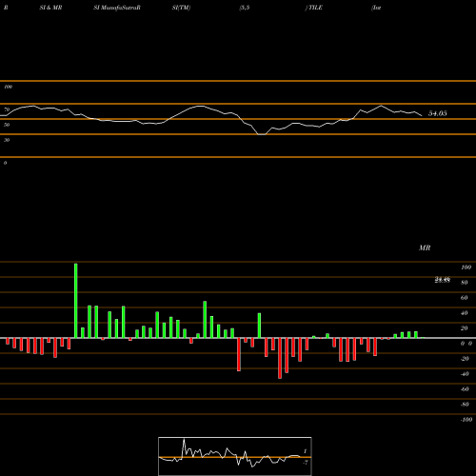Click the MR axis label 80
Viewport: 476px width, 476px height.
pos(465,283)
